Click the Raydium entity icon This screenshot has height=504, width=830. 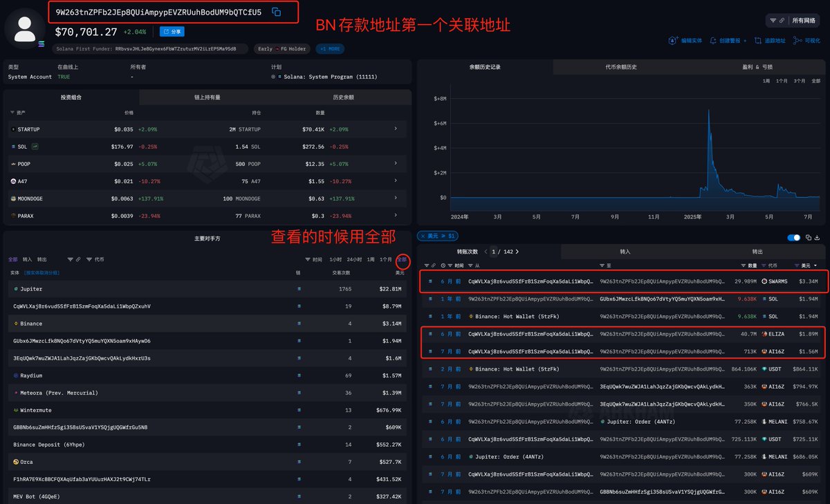pos(15,375)
